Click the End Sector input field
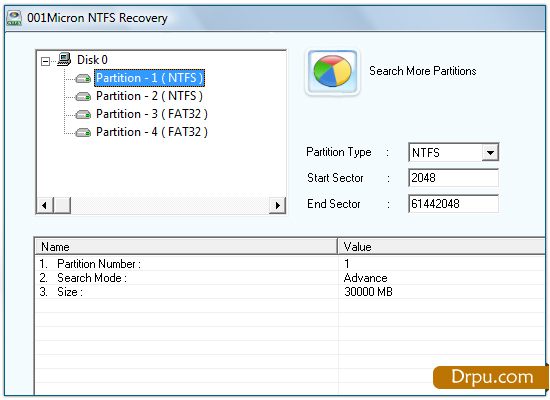 454,204
